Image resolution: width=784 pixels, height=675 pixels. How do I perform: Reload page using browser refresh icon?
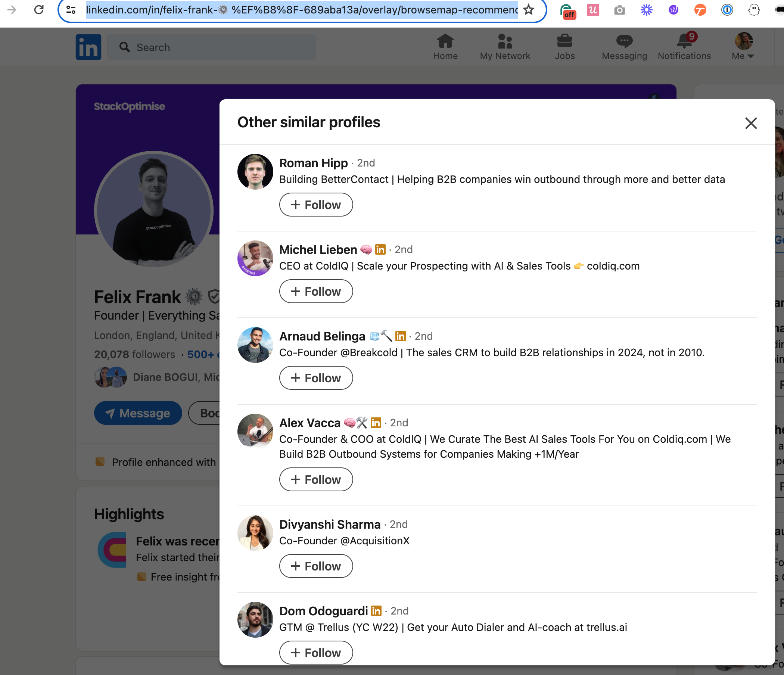39,10
